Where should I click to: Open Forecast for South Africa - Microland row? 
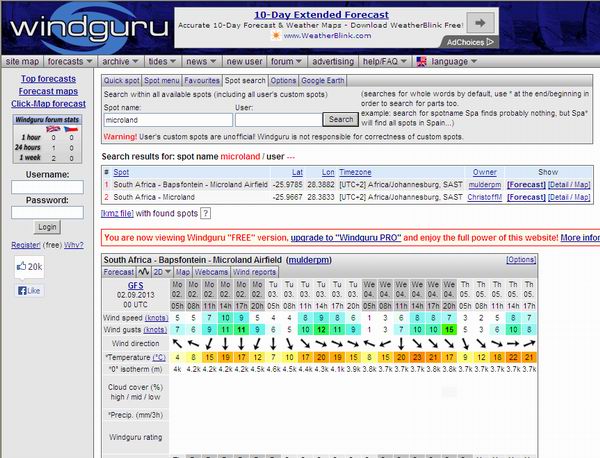526,197
